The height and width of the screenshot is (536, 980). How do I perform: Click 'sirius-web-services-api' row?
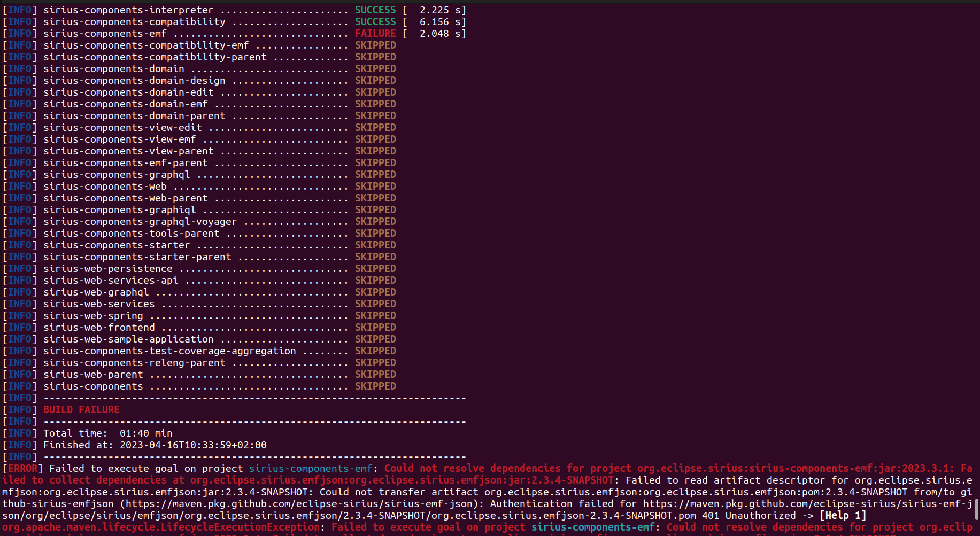(199, 281)
